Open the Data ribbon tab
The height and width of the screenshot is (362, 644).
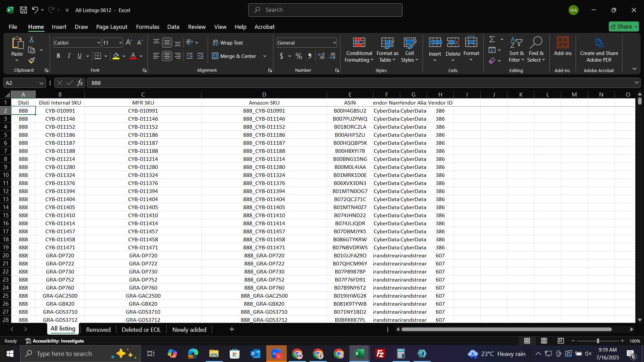click(x=173, y=27)
